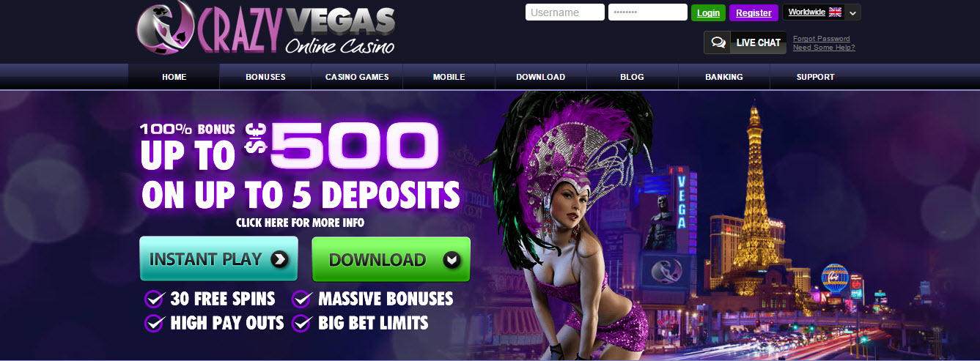Click the 30 Free Spins checkmark icon

(x=154, y=299)
